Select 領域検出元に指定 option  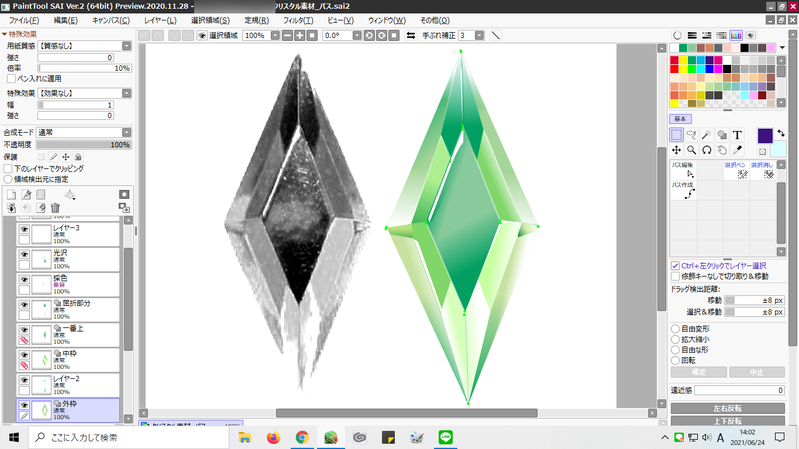pos(8,179)
